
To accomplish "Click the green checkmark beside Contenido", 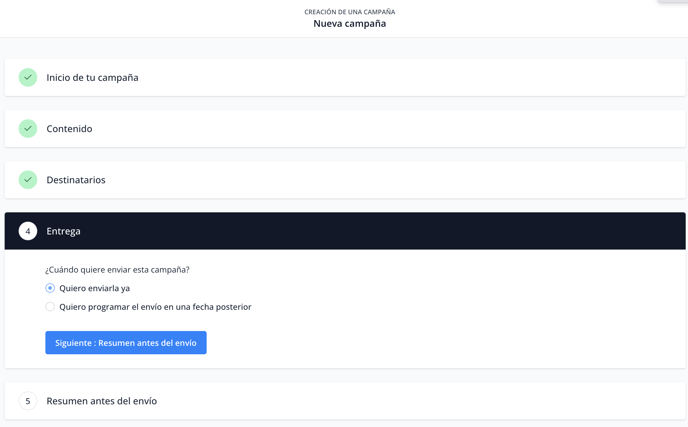I will pyautogui.click(x=28, y=129).
